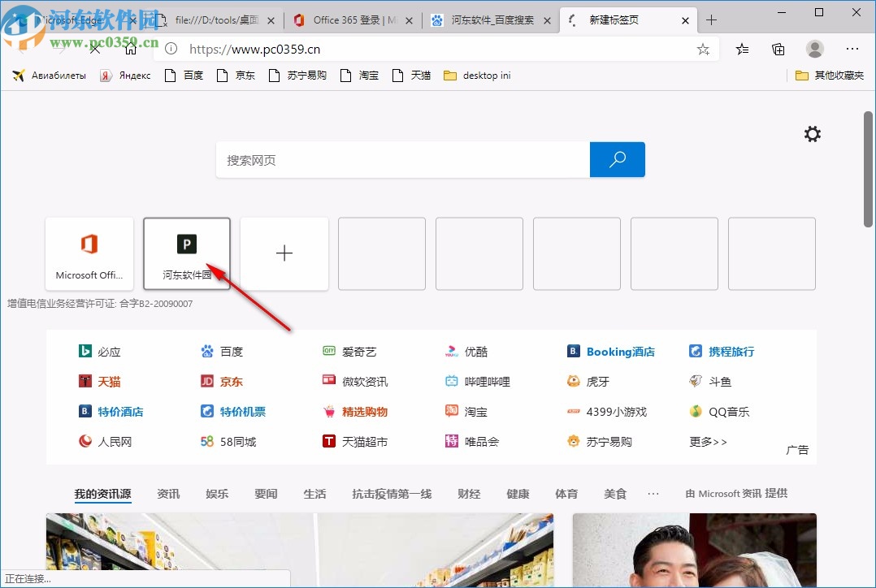Click the blue search magnifier button
876x588 pixels.
pyautogui.click(x=617, y=159)
